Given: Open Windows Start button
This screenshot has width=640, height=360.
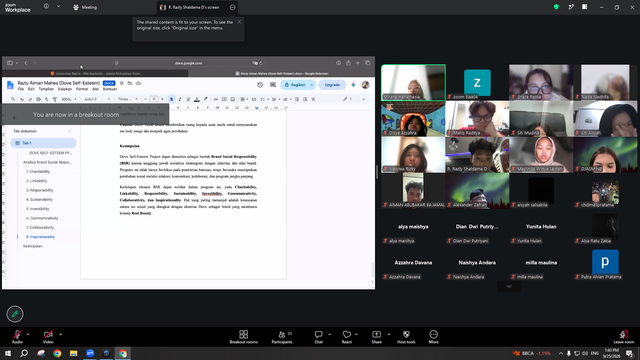Looking at the screenshot, I should 8,353.
